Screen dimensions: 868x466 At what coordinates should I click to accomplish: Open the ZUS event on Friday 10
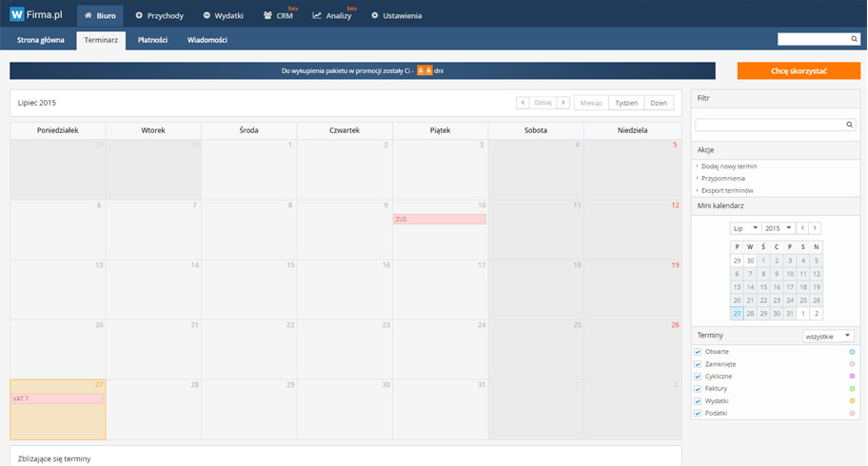[x=440, y=220]
